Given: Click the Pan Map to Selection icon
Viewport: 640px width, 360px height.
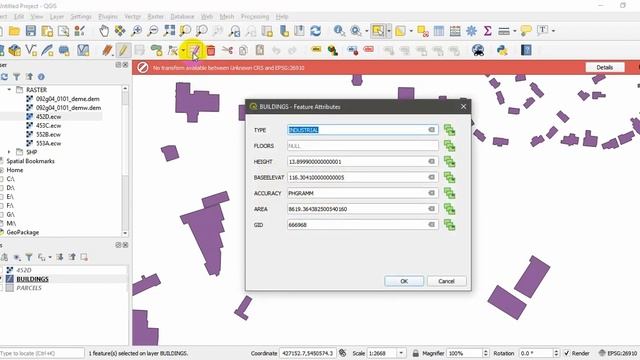Looking at the screenshot, I should [x=120, y=31].
